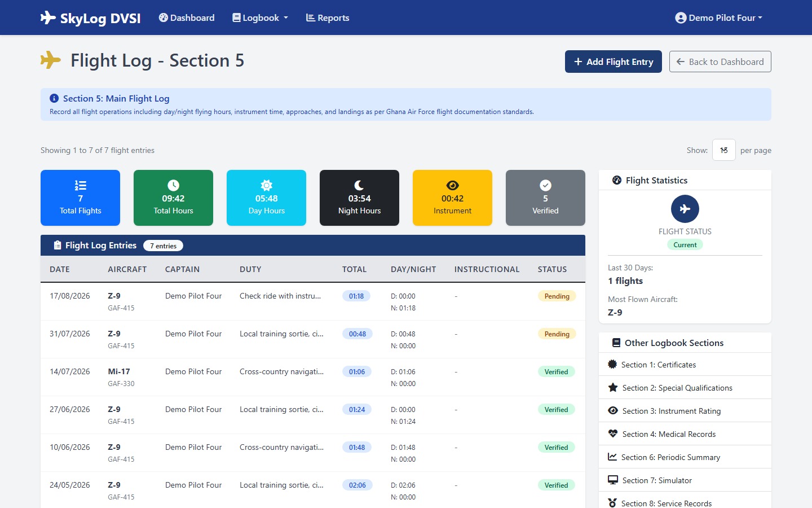Click the Pending status for 17/08/2026 flight
The width and height of the screenshot is (812, 508).
click(557, 296)
